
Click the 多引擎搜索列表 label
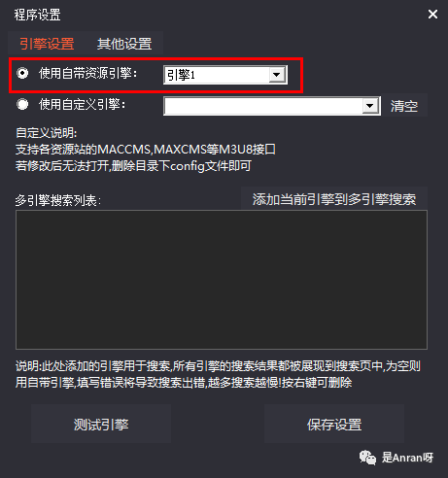(x=58, y=200)
